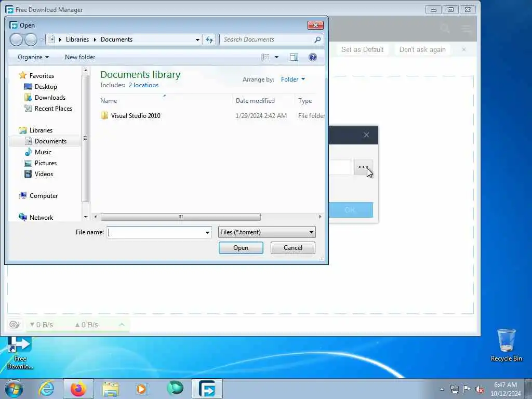Select Downloads in Favorites
The height and width of the screenshot is (399, 532).
(x=50, y=97)
